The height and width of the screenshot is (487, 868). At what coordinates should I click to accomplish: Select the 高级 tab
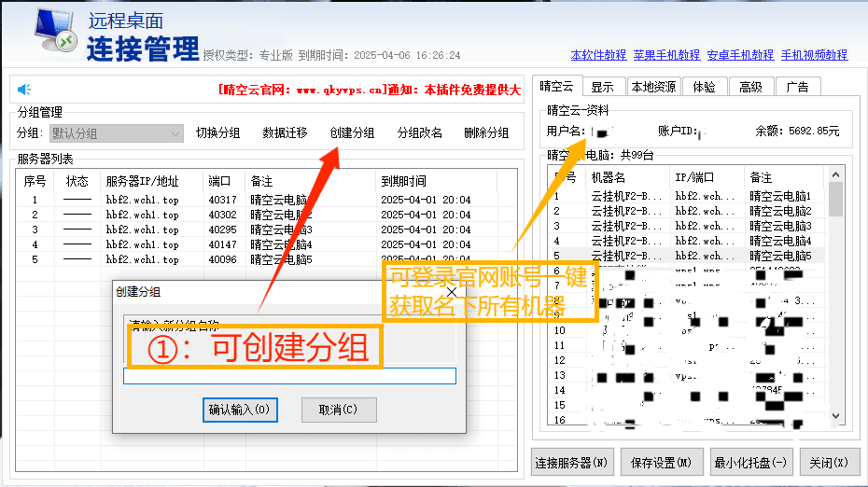click(x=750, y=87)
